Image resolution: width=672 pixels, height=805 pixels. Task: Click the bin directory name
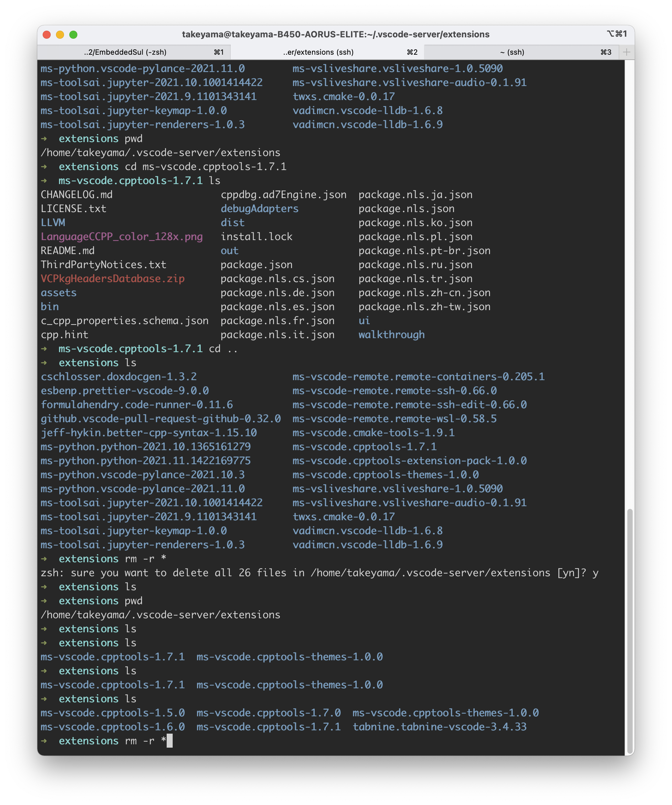(x=50, y=307)
